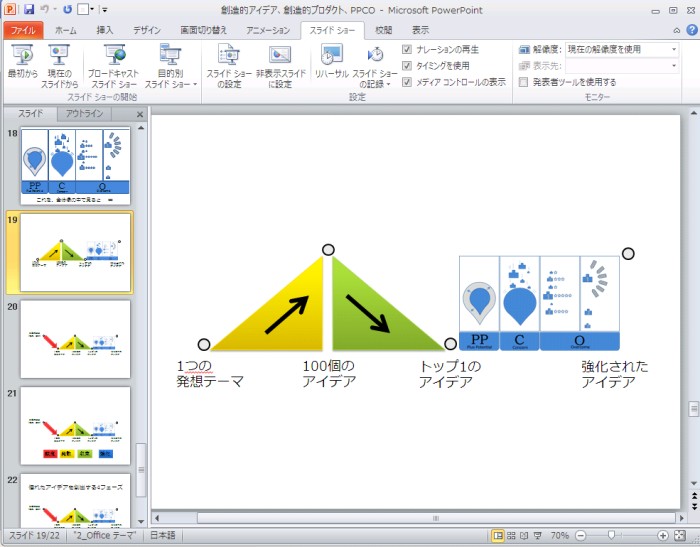Switch to Home tab (ホーム)

click(x=66, y=30)
